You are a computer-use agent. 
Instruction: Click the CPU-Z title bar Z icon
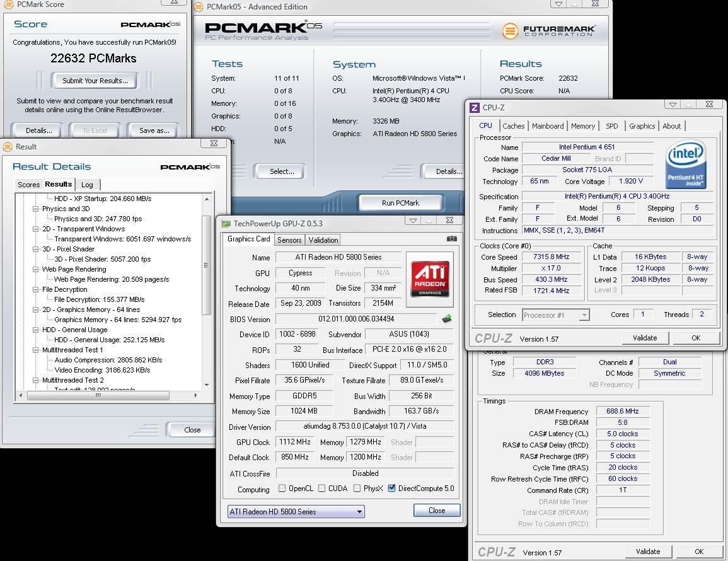click(x=474, y=108)
